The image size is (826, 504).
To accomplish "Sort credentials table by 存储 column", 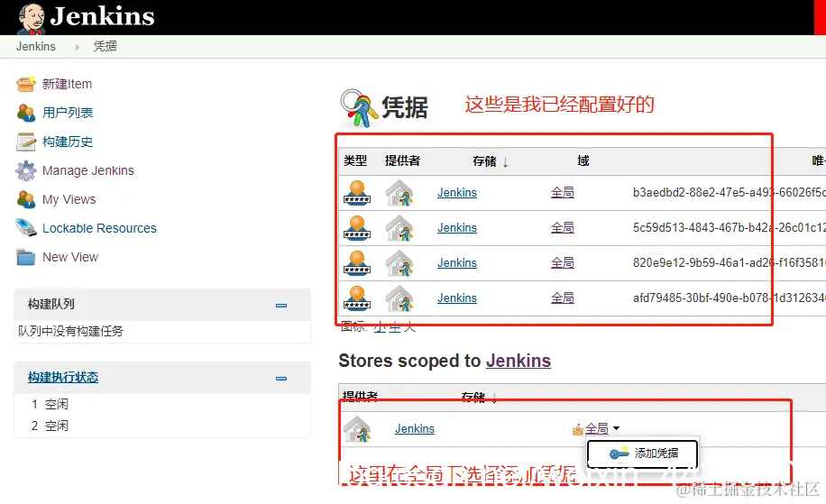I will [x=490, y=161].
